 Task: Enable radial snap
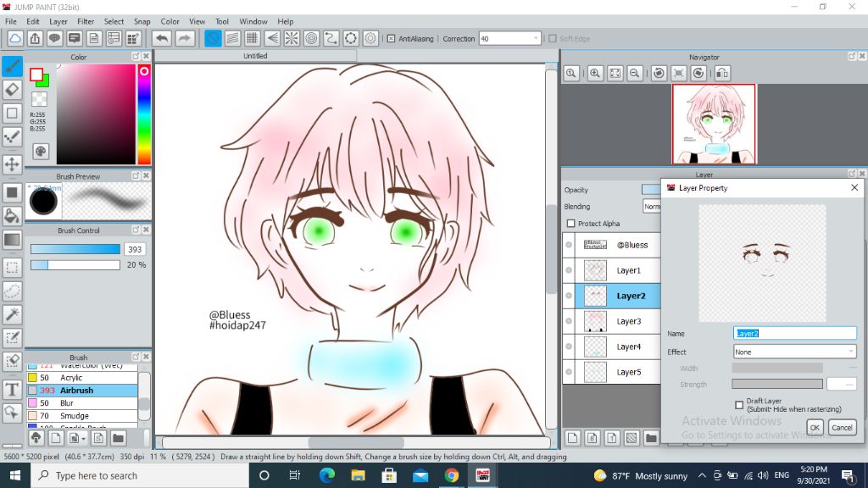coord(292,38)
